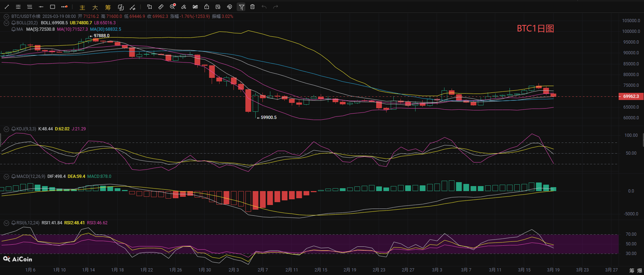Click the undo arrow in toolbar
This screenshot has width=644, height=275.
tap(264, 7)
